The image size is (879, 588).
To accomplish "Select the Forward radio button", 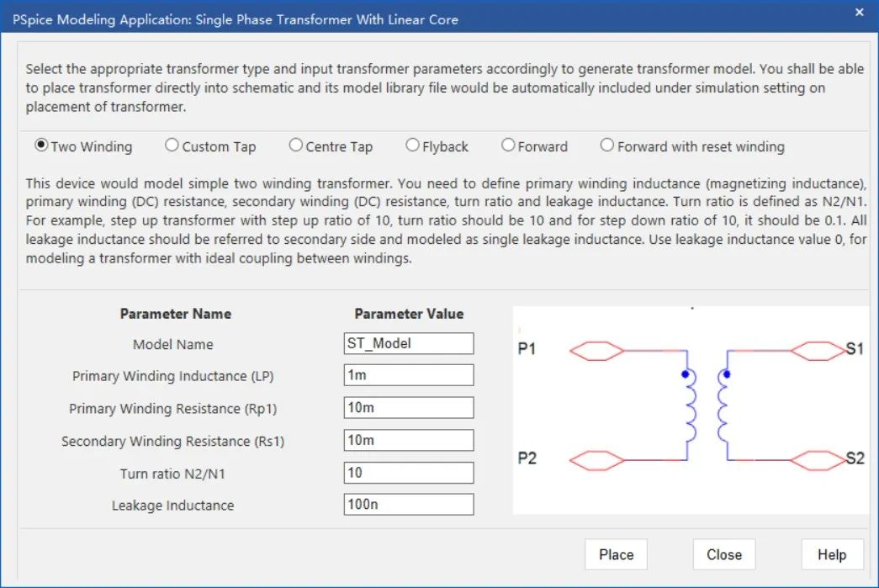I will [508, 146].
